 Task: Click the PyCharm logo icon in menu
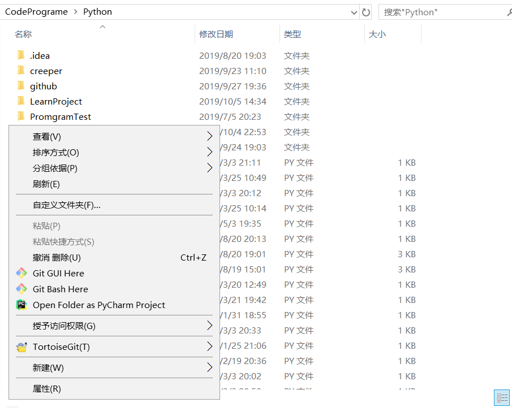tap(21, 305)
